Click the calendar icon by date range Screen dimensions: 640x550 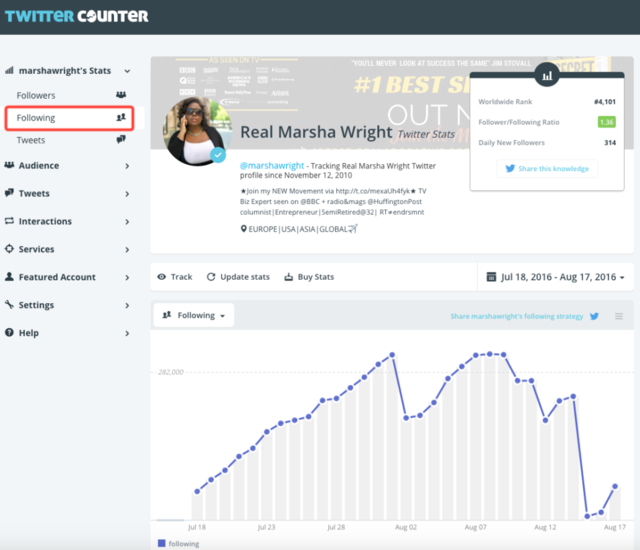point(491,277)
